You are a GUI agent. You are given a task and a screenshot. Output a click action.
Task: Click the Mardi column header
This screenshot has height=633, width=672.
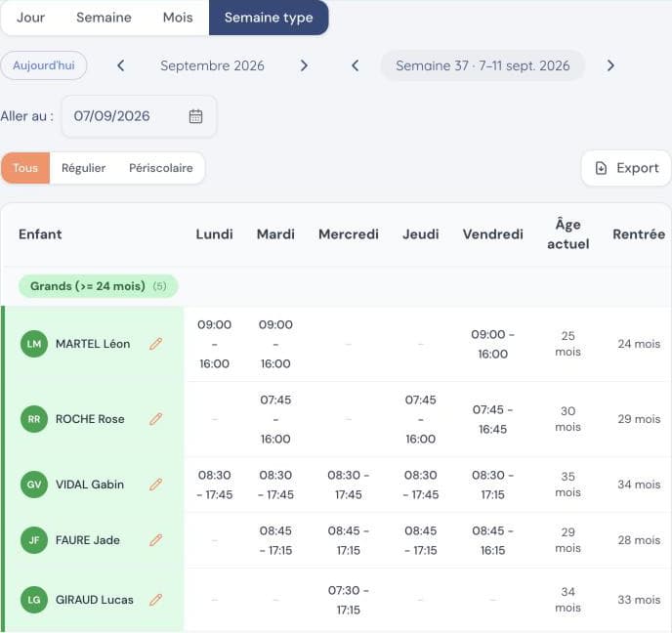(275, 234)
